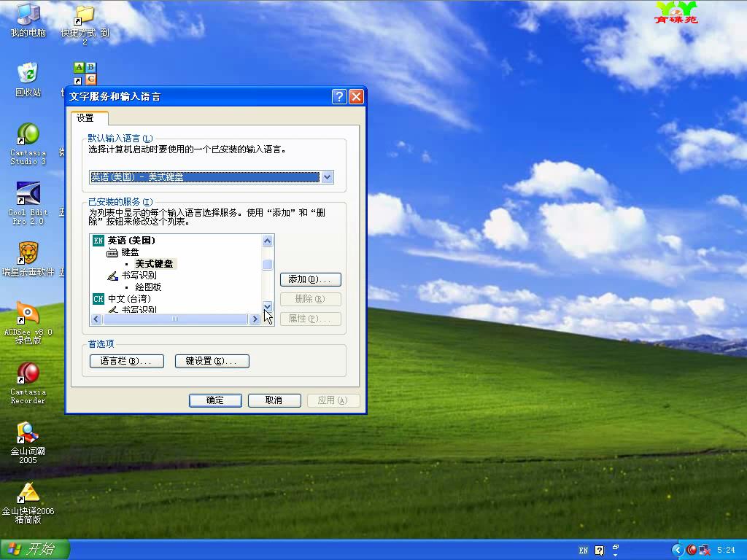Click the vertical scrollbar thumb

coord(267,264)
